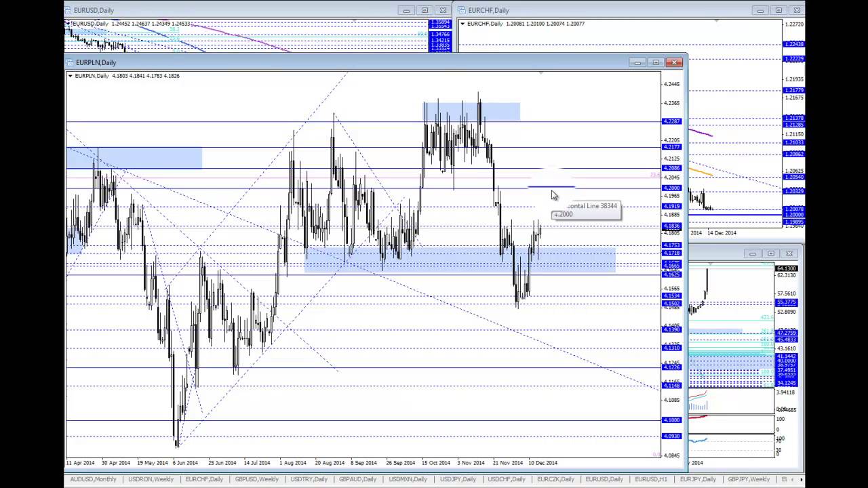Go to the USDTRY,Daily chart tab
Image resolution: width=868 pixels, height=488 pixels.
[x=309, y=479]
